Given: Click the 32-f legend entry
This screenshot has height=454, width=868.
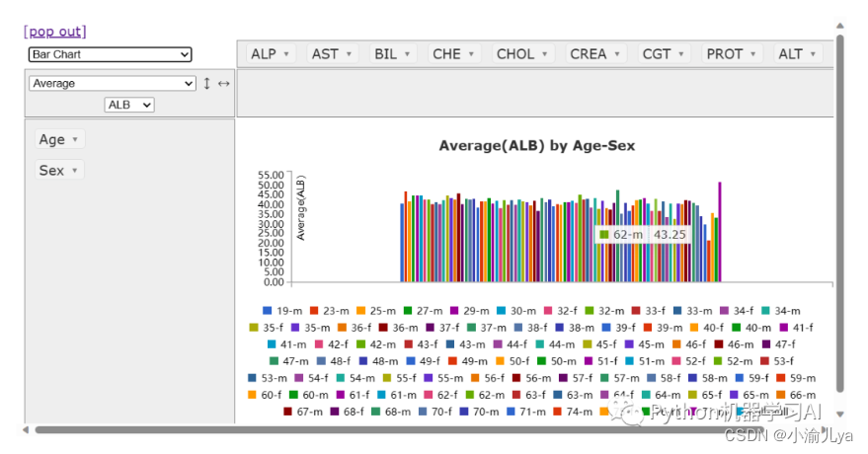Looking at the screenshot, I should tap(561, 311).
